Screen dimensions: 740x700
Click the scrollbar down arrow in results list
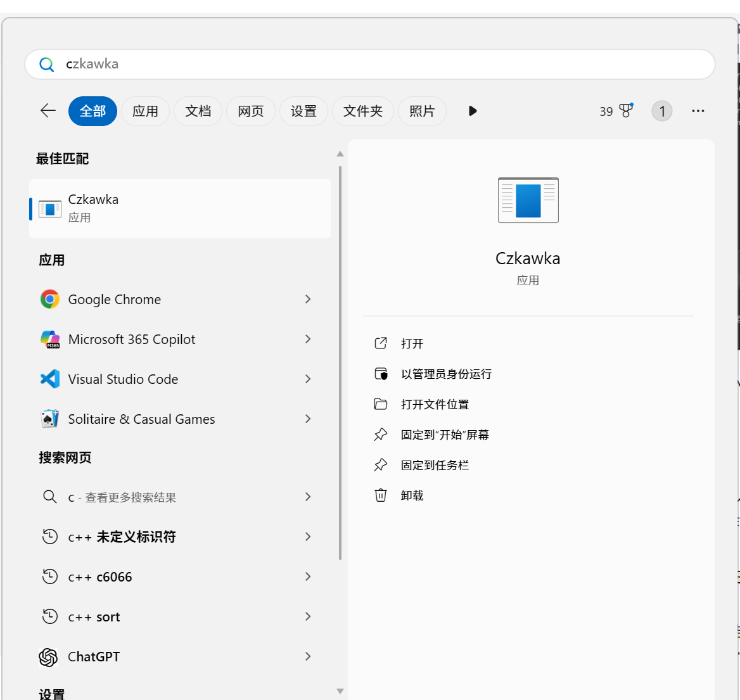(x=340, y=692)
